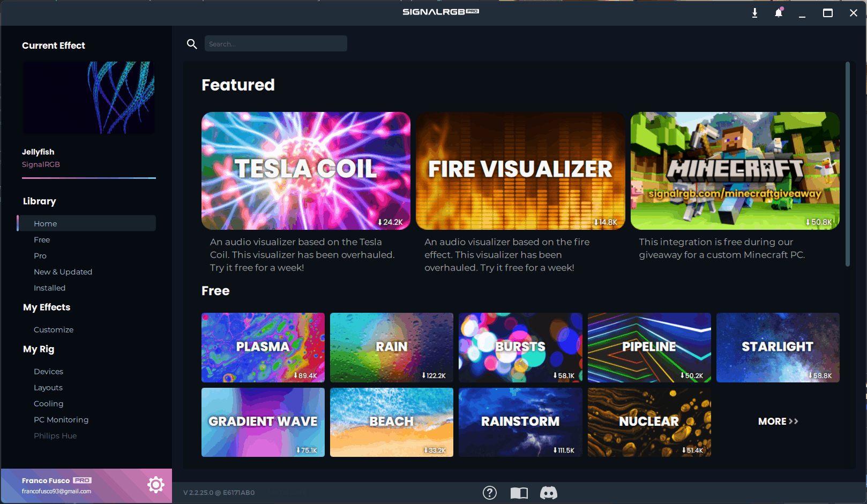Click the Fire Visualizer description text

(x=507, y=255)
